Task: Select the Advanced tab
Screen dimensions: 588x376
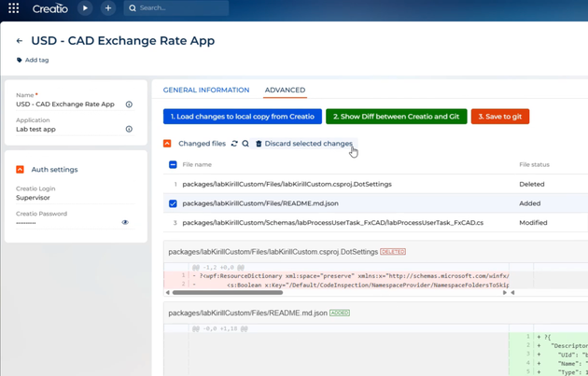Action: click(285, 90)
